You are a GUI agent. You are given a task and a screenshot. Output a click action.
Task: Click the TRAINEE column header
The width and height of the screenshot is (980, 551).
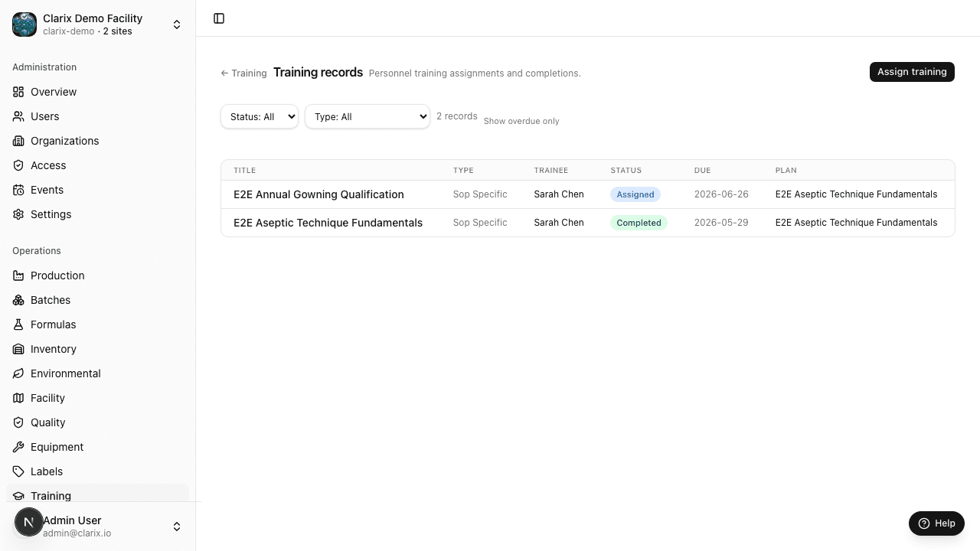pyautogui.click(x=551, y=171)
